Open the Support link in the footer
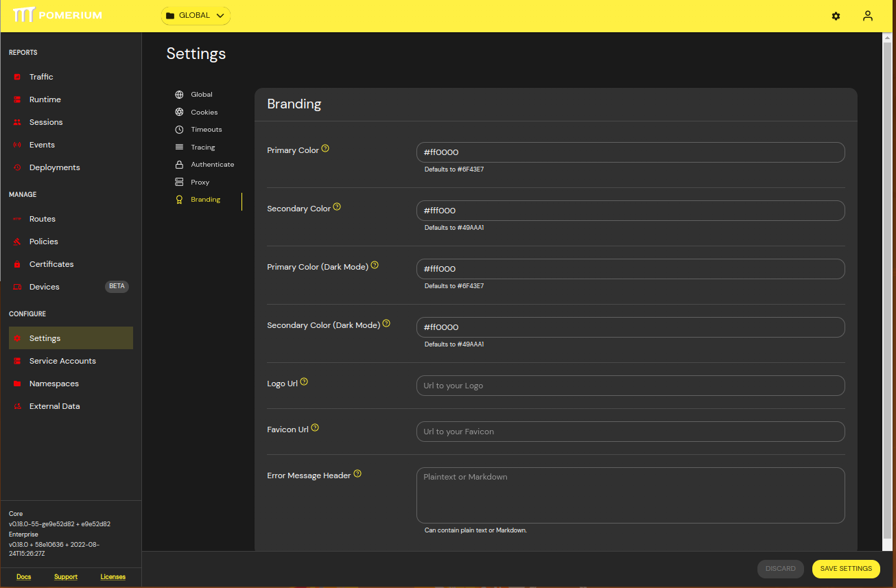 coord(65,576)
